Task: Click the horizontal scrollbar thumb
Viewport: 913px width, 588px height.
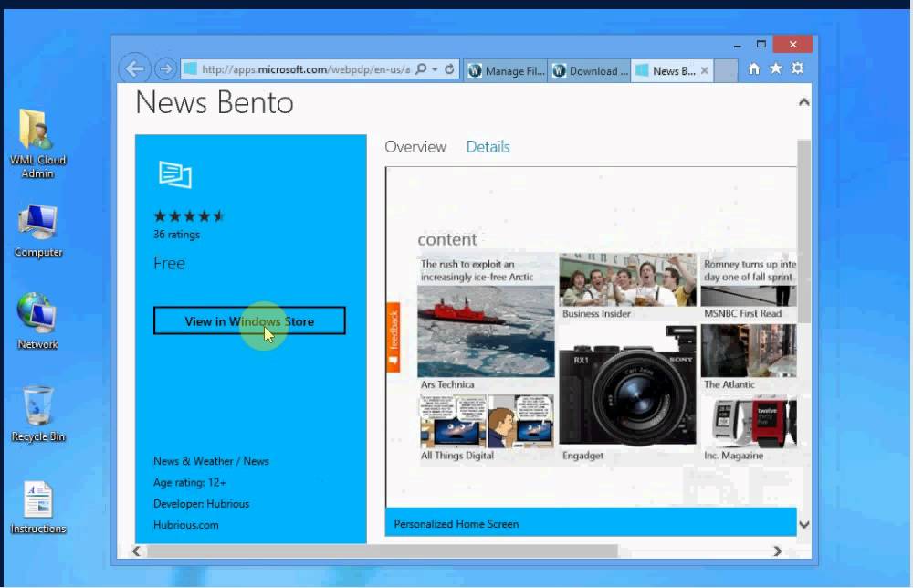Action: (x=382, y=551)
